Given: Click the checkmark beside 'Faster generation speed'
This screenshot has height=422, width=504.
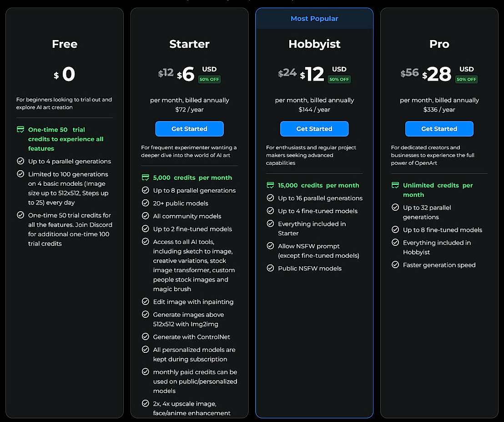Looking at the screenshot, I should (395, 265).
